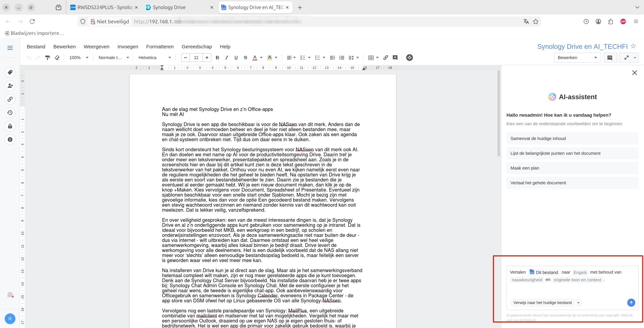Insert a hyperlink using link icon
The width and height of the screenshot is (644, 328).
click(386, 58)
